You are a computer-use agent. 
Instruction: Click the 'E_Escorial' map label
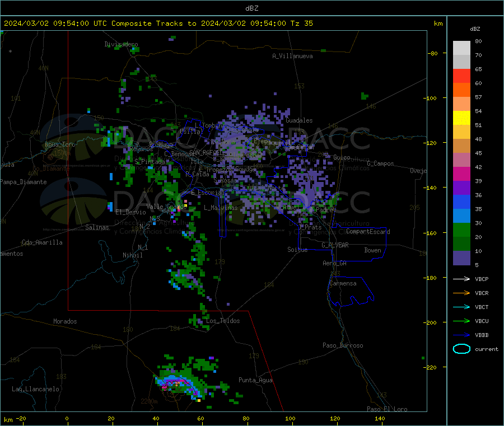click(x=208, y=193)
